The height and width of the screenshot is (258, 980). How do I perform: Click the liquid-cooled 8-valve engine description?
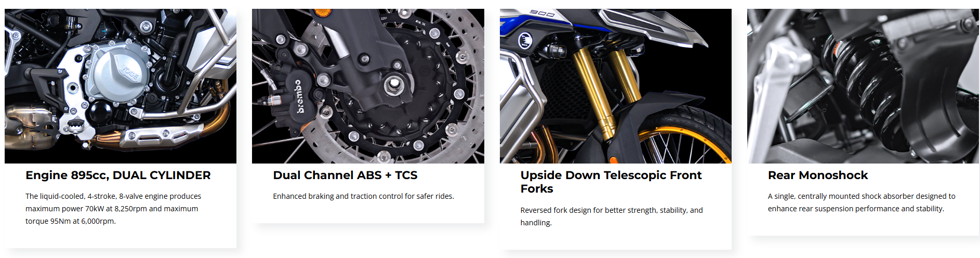pos(113,209)
